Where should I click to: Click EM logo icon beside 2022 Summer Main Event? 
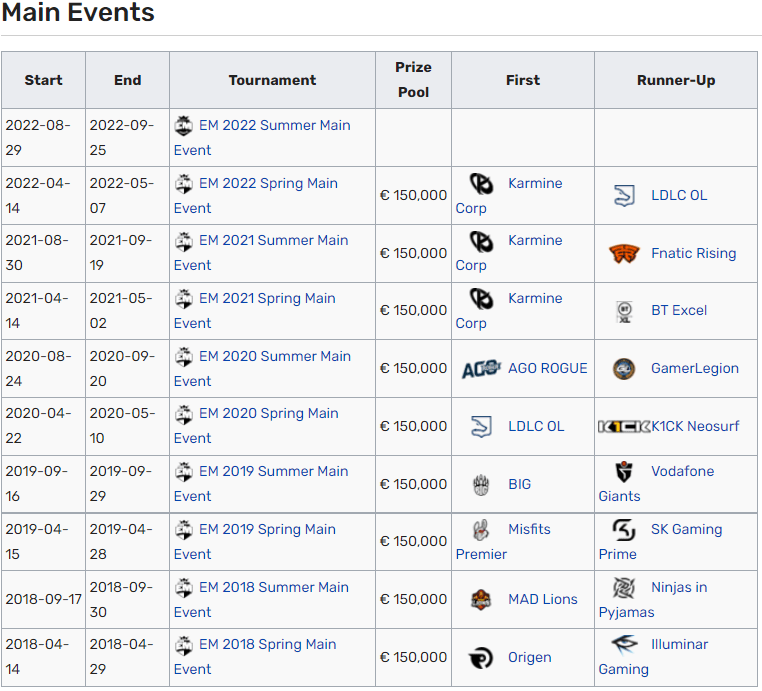pyautogui.click(x=184, y=126)
